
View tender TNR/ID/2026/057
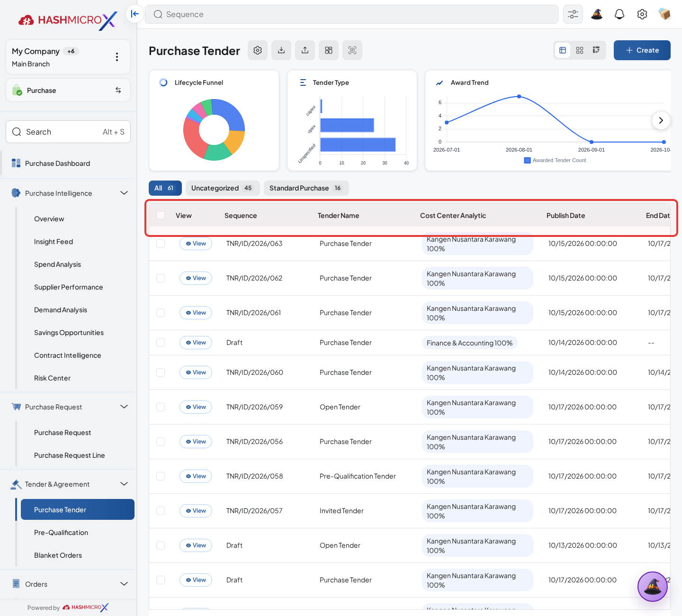tap(196, 511)
